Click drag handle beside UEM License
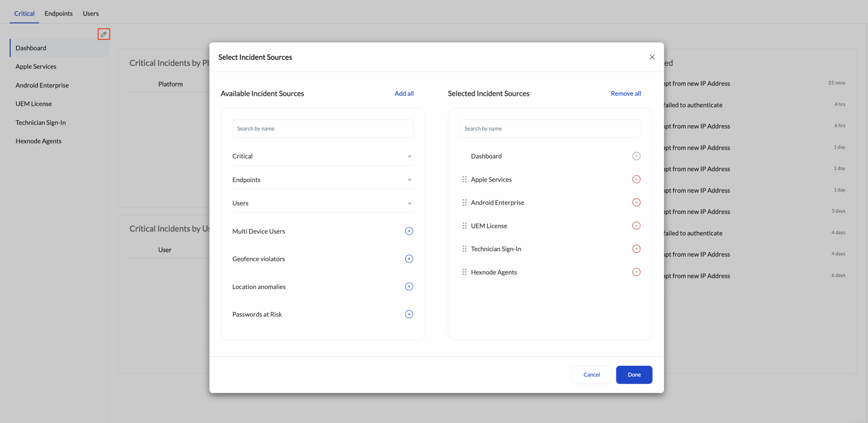The height and width of the screenshot is (423, 868). pos(464,226)
